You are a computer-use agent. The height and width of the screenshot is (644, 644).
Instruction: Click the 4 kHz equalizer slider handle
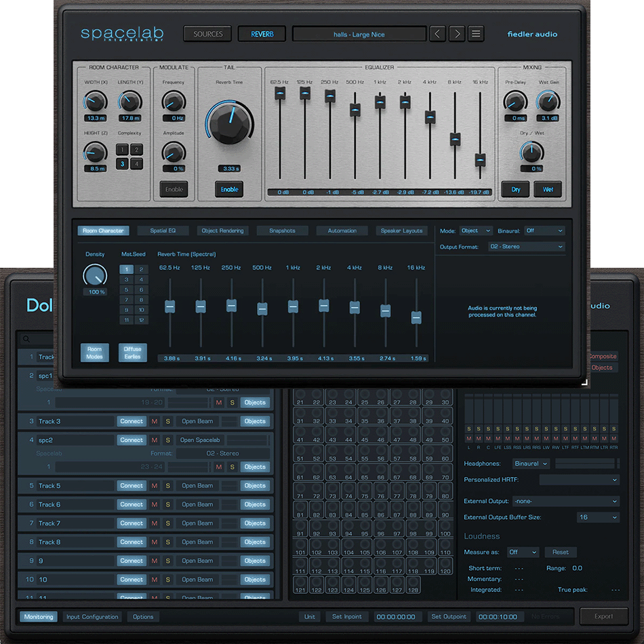430,117
